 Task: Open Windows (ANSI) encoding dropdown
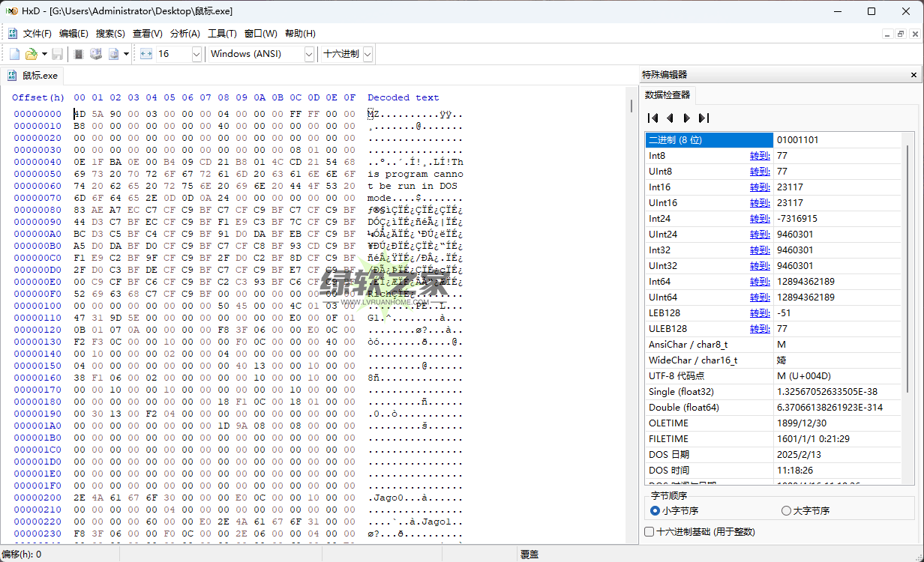pos(309,54)
